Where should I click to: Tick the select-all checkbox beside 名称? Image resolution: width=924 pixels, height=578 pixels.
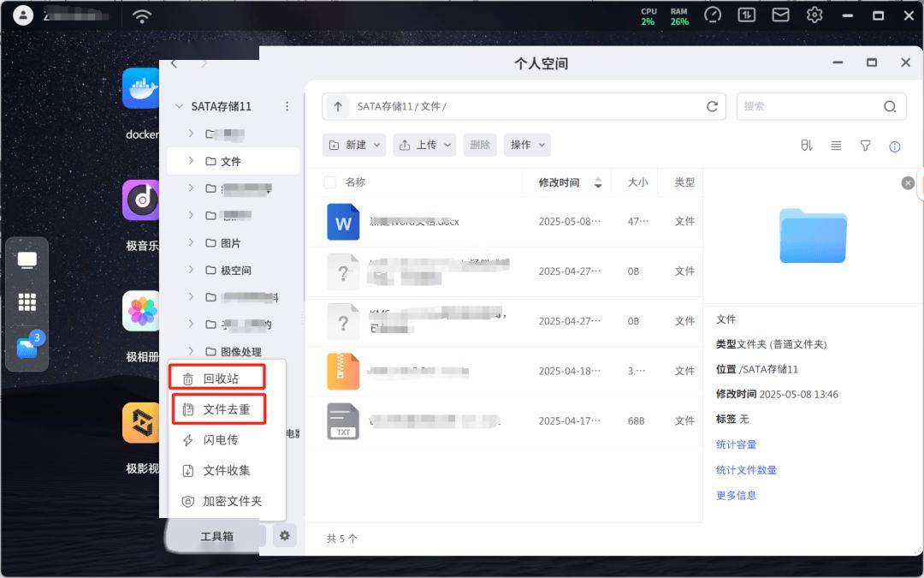(x=330, y=182)
